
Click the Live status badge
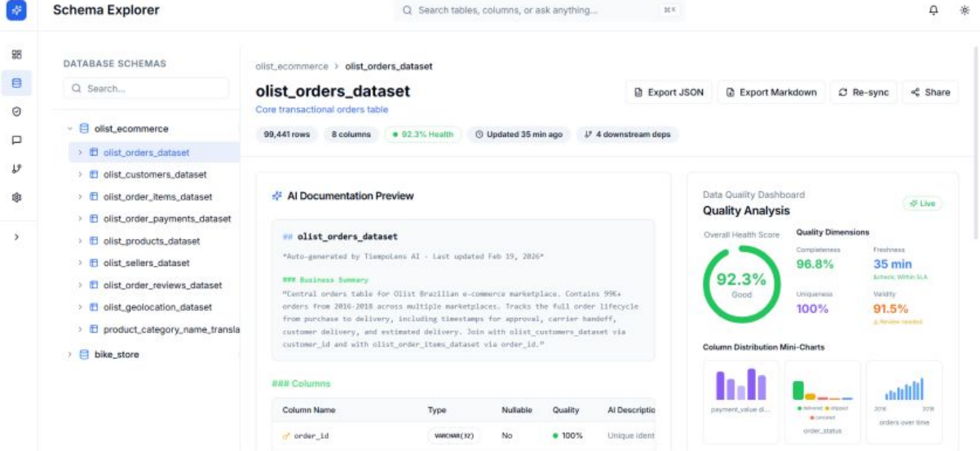922,203
